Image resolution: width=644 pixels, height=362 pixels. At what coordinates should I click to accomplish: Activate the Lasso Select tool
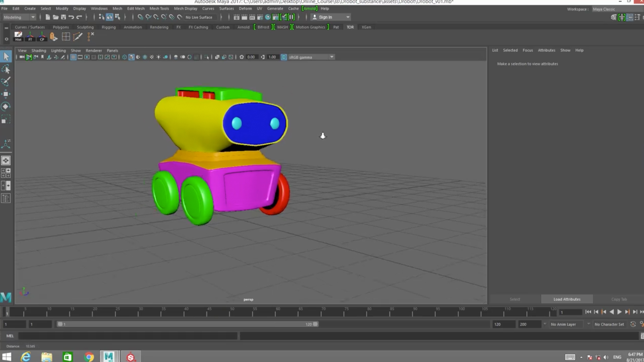tap(6, 69)
